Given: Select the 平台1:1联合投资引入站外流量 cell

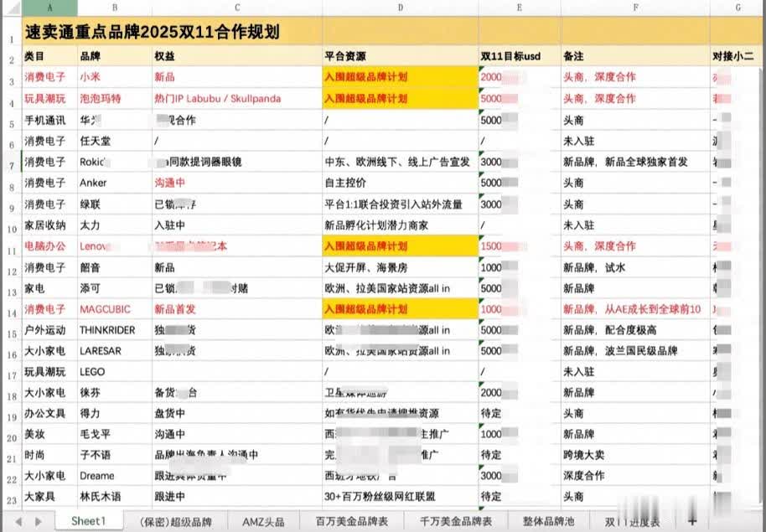Looking at the screenshot, I should [x=401, y=204].
